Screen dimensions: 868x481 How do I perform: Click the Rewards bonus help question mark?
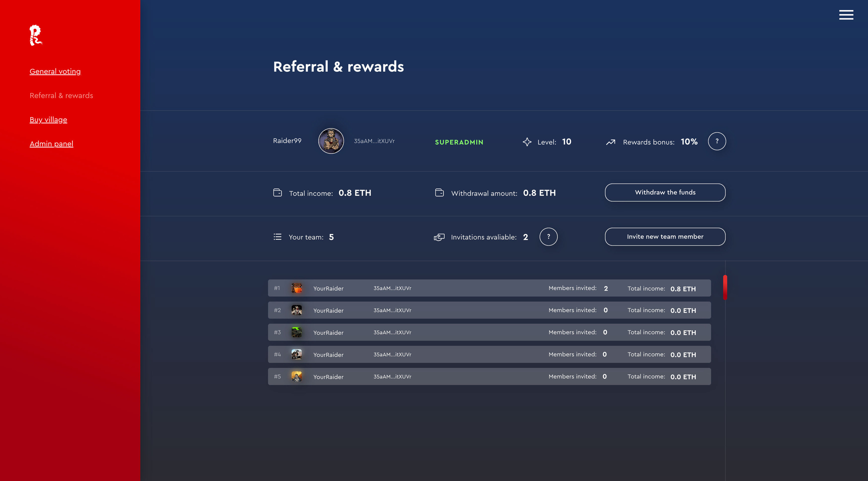pos(717,141)
